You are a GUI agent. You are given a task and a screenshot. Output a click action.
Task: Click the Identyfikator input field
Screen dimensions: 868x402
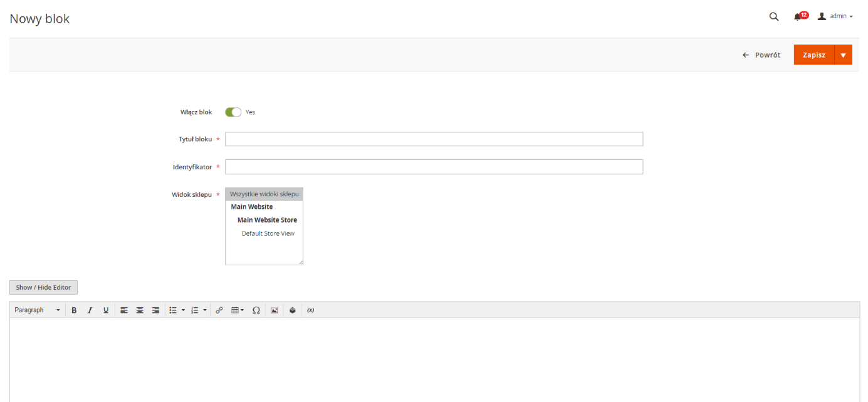[434, 167]
